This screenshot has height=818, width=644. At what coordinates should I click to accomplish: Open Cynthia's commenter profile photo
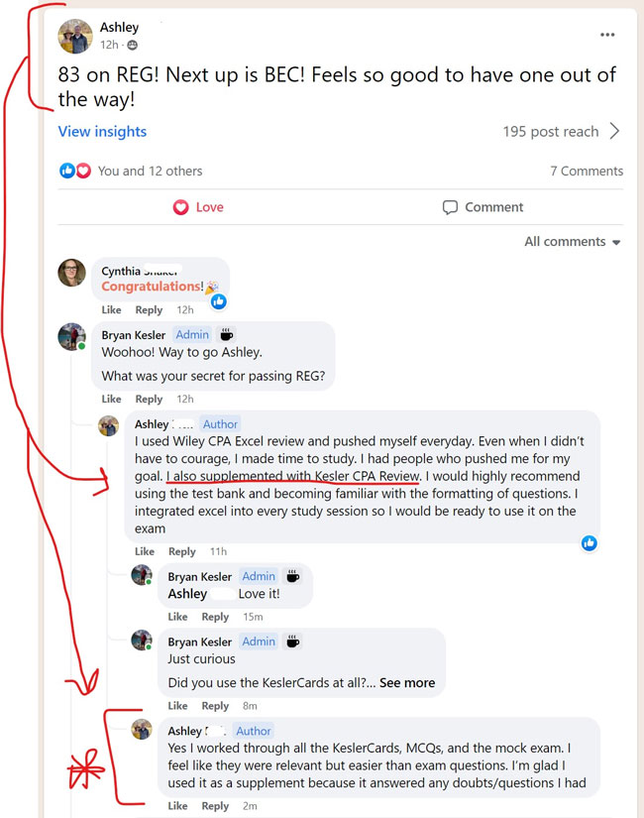72,273
